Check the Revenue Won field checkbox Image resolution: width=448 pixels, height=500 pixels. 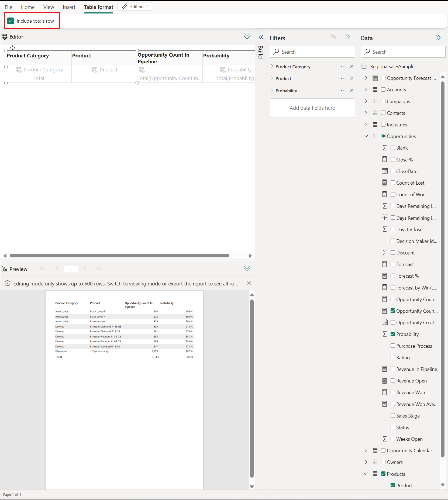coord(393,392)
